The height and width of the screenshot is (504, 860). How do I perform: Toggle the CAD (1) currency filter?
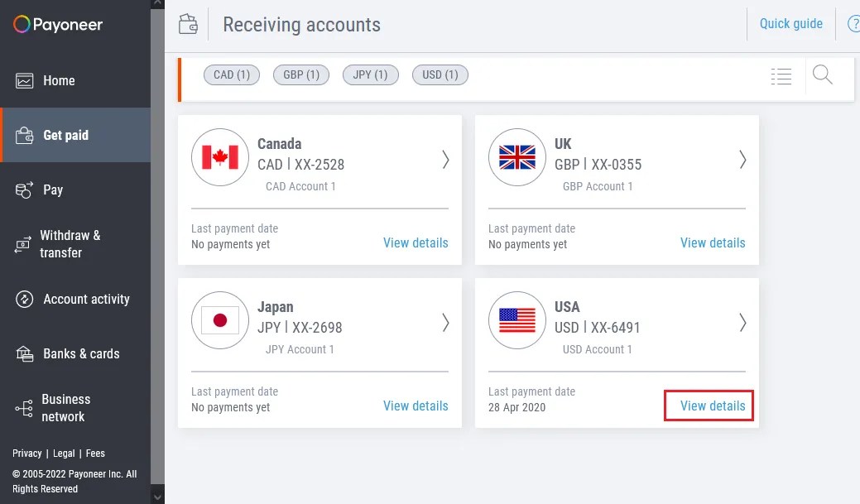pos(231,74)
